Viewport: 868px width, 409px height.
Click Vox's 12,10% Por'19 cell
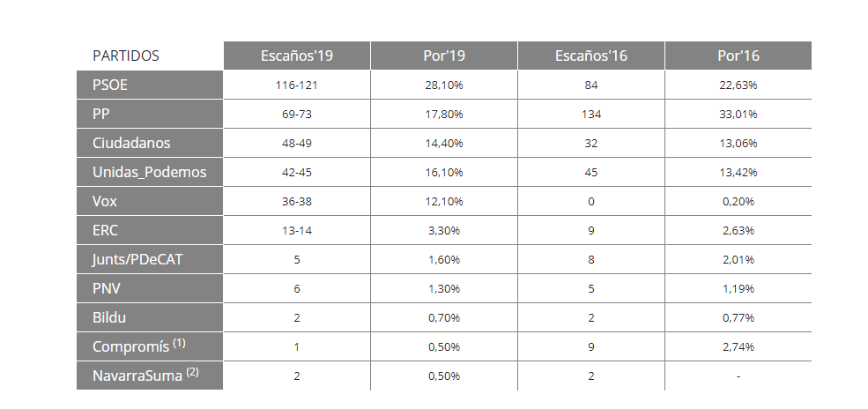pyautogui.click(x=443, y=202)
